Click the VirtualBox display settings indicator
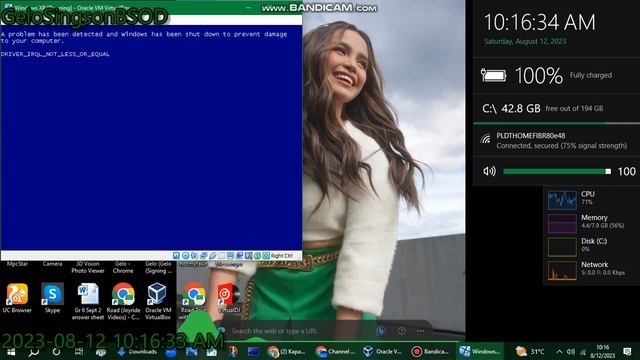This screenshot has height=360, width=640. click(x=231, y=256)
